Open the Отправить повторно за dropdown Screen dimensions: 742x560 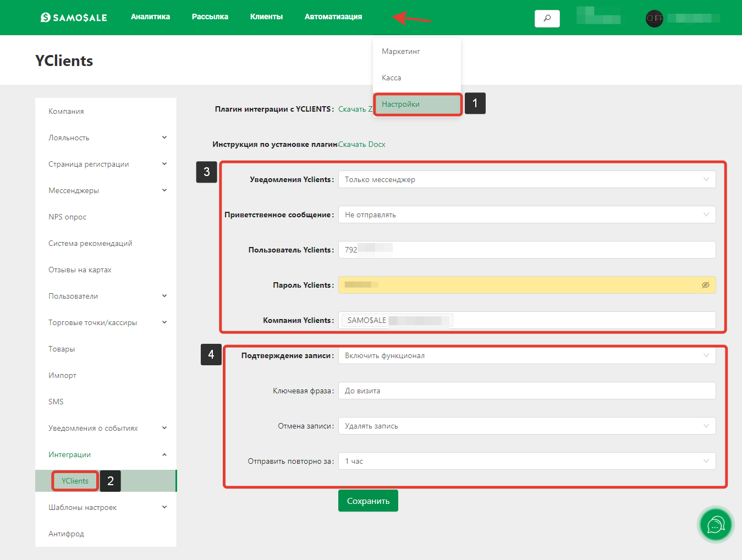(527, 461)
